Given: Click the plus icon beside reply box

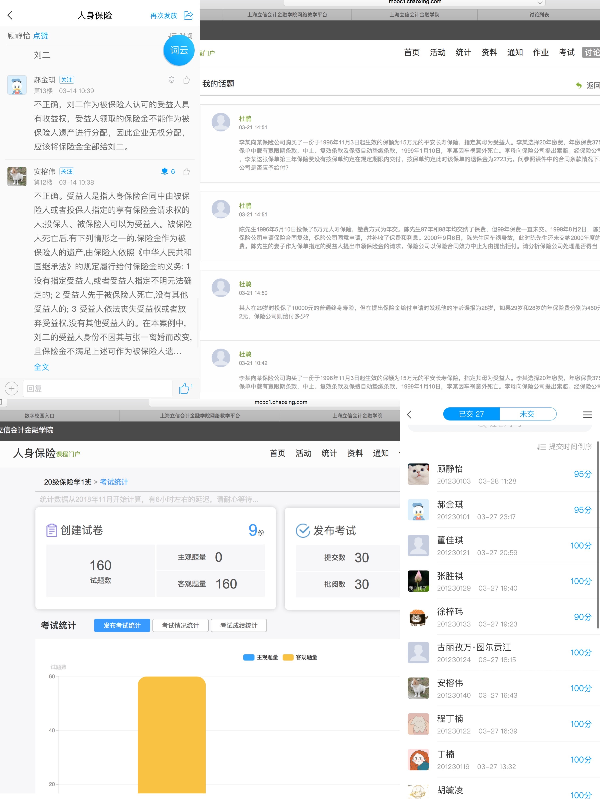Looking at the screenshot, I should [x=12, y=387].
